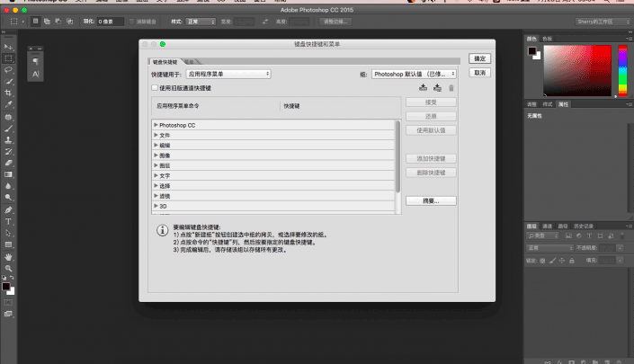Expand the Photoshop CC command group
634x364 pixels.
[x=156, y=125]
